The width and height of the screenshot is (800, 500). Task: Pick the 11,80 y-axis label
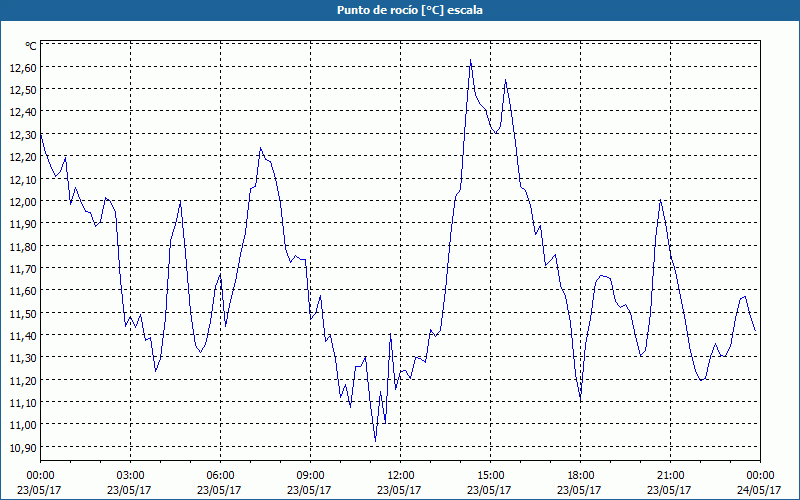[x=23, y=246]
